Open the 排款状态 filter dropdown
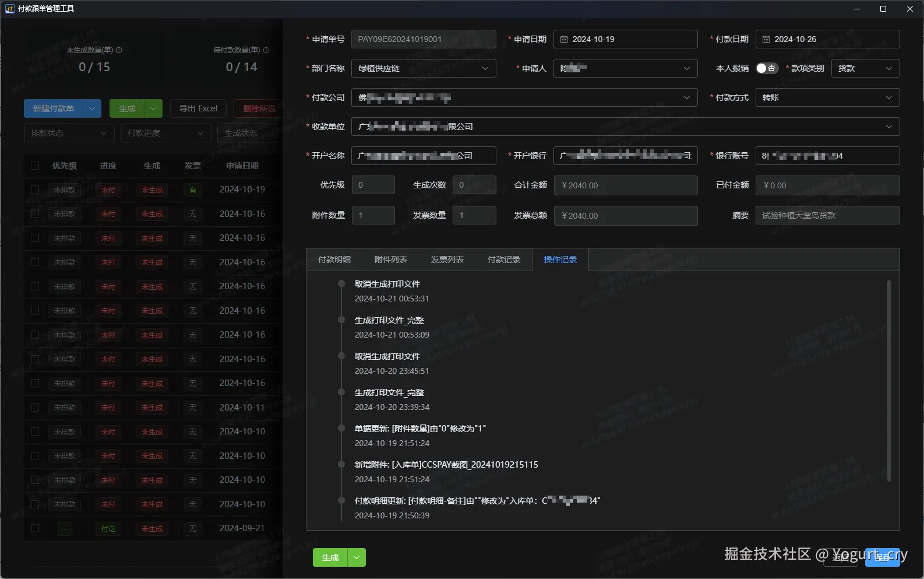The height and width of the screenshot is (579, 924). pos(69,133)
